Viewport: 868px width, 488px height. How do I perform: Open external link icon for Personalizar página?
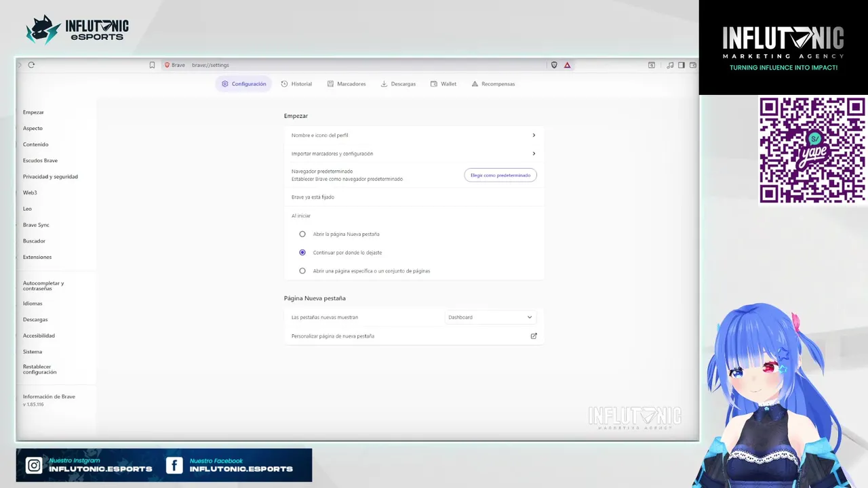534,336
